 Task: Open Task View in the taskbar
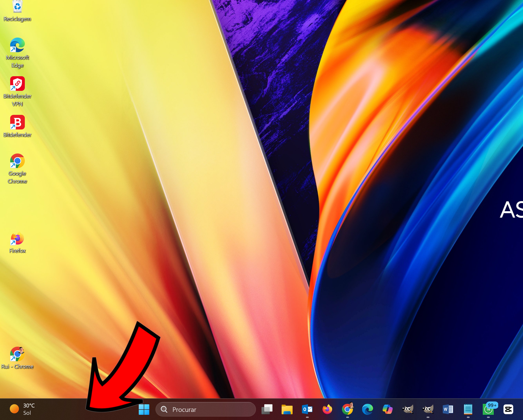point(267,409)
